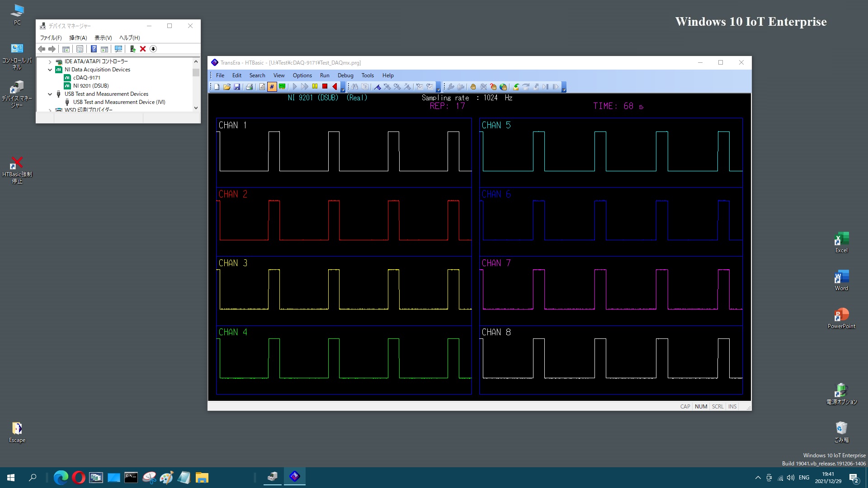Open ファイル(F) menu in Device Manager
The width and height of the screenshot is (868, 488).
tap(51, 38)
